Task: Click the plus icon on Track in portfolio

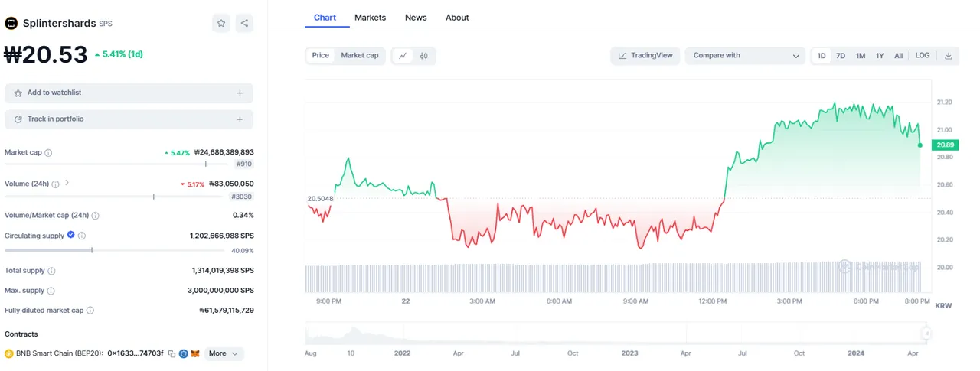Action: point(240,119)
